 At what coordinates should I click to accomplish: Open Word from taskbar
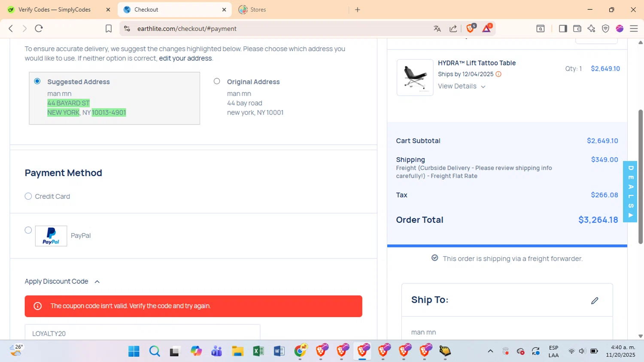coord(279,351)
